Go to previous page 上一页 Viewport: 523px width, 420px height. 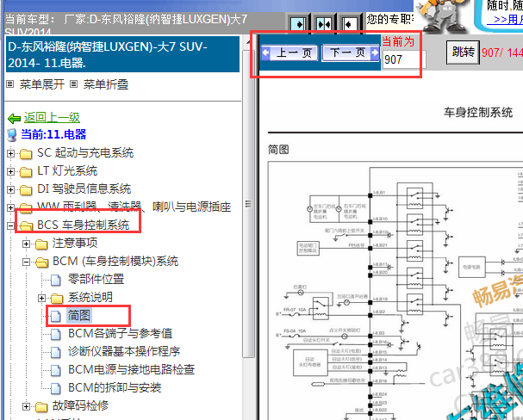click(290, 53)
